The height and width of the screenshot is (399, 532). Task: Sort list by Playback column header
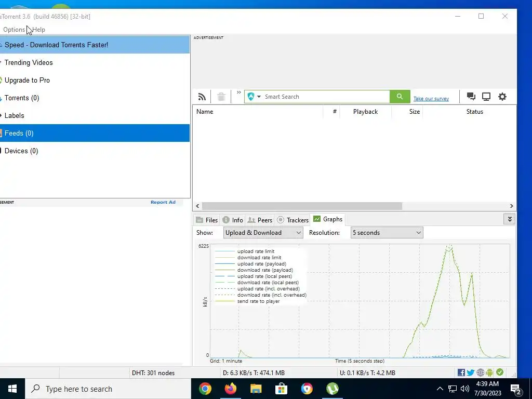click(365, 112)
